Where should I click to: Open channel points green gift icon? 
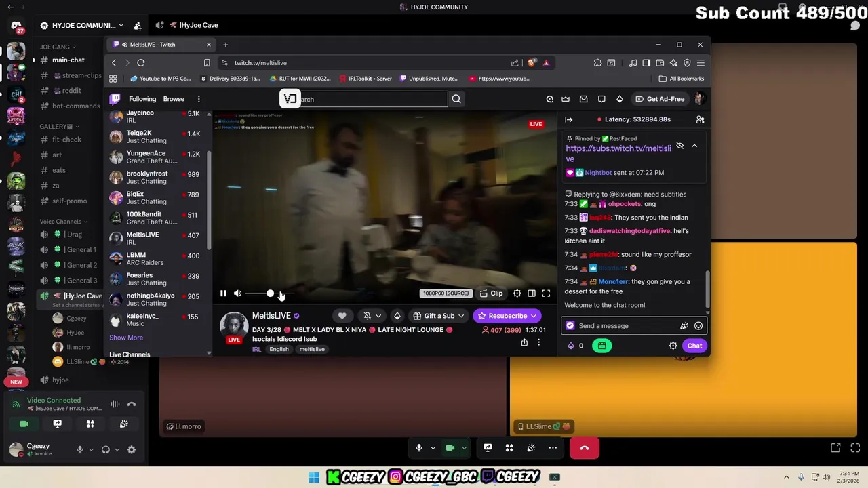tap(601, 346)
